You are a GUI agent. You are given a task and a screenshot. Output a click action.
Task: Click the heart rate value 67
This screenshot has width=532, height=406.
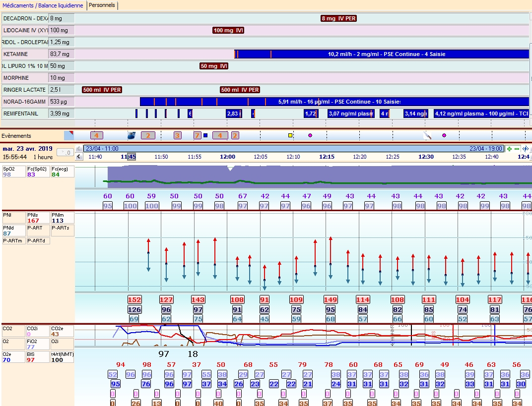click(243, 196)
